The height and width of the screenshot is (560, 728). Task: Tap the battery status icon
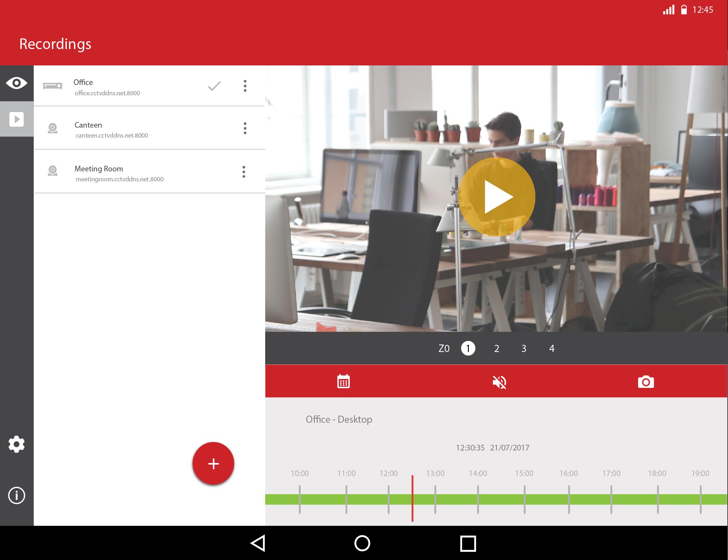click(684, 10)
